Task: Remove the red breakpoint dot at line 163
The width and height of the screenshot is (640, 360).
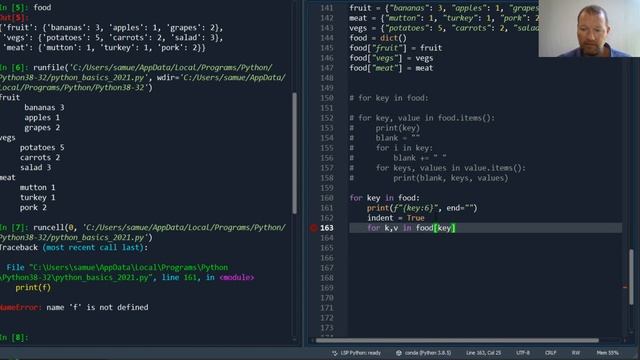Action: tap(313, 228)
